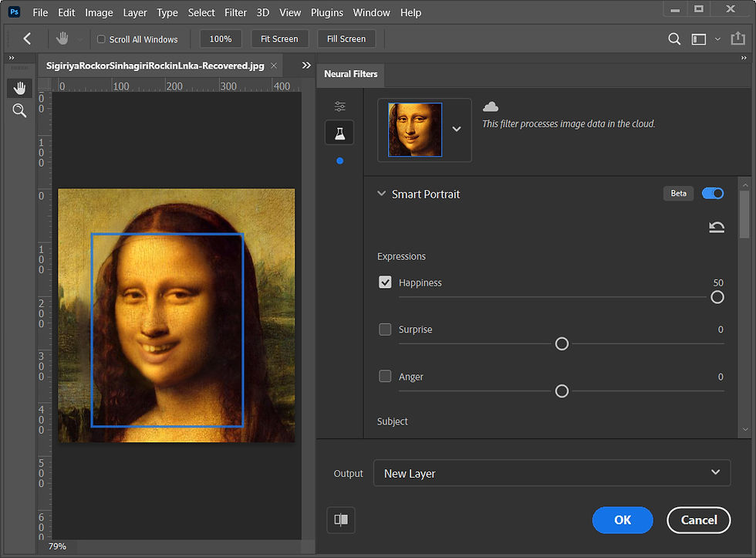This screenshot has height=558, width=756.
Task: Open the Edit menu
Action: point(66,12)
